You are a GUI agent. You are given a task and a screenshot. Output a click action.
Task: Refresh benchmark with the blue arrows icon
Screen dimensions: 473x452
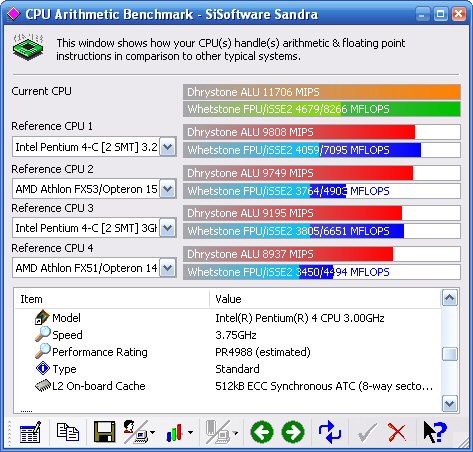pyautogui.click(x=330, y=432)
